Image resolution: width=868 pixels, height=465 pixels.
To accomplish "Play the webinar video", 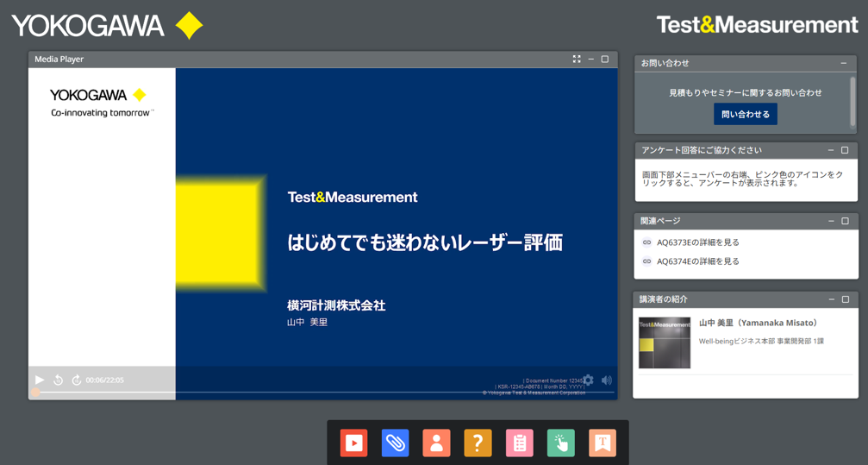I will click(x=40, y=380).
